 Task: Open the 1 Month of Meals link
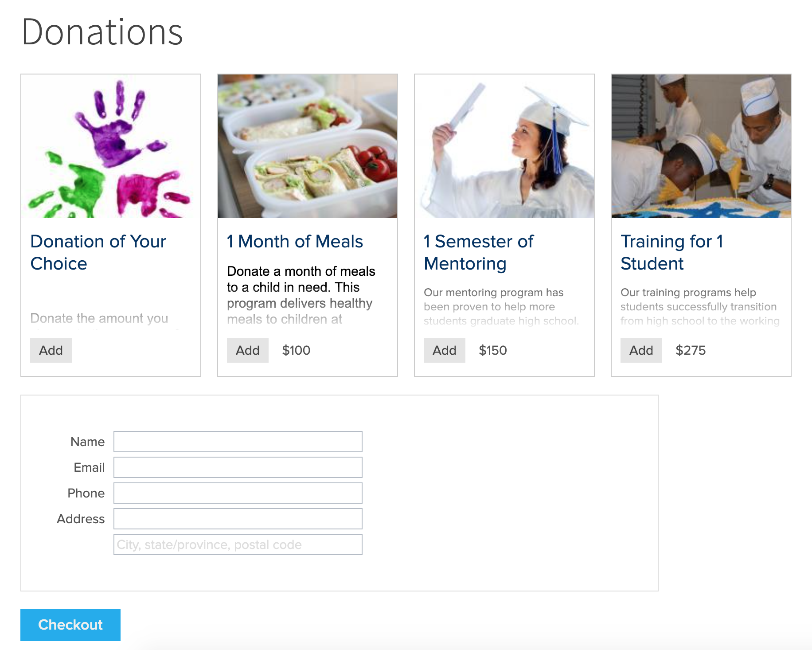pyautogui.click(x=295, y=242)
